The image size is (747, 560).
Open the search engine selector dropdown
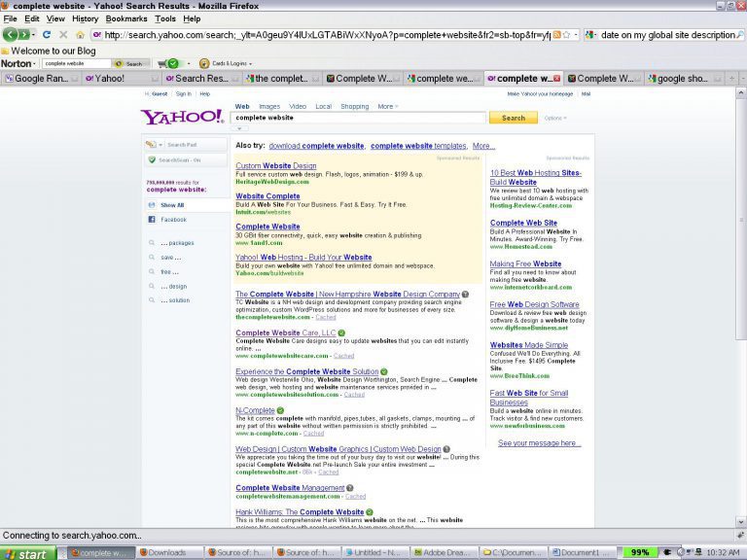tap(591, 35)
